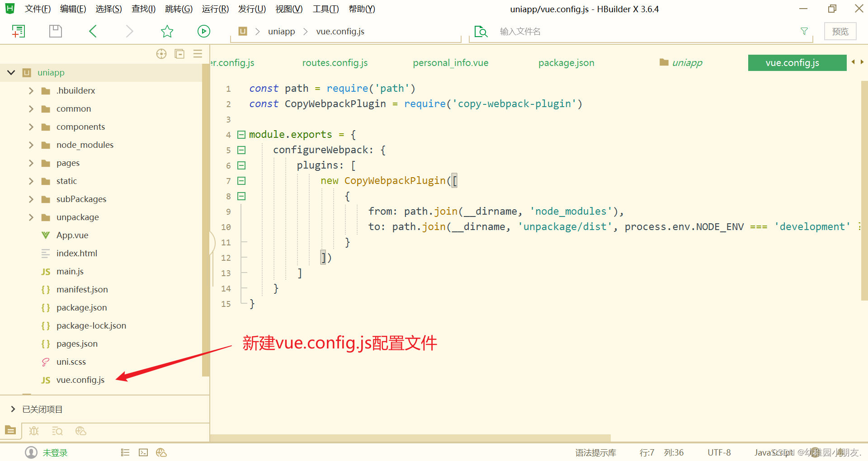Screen dimensions: 868x461
Task: Collapse the module.exports code fold on line 4
Action: point(241,134)
